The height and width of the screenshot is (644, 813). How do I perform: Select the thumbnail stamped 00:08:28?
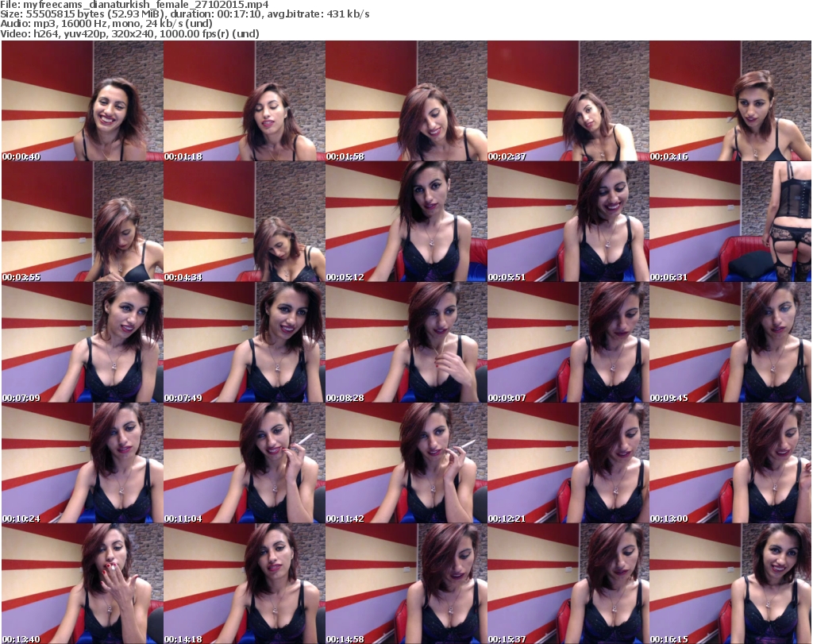click(406, 343)
